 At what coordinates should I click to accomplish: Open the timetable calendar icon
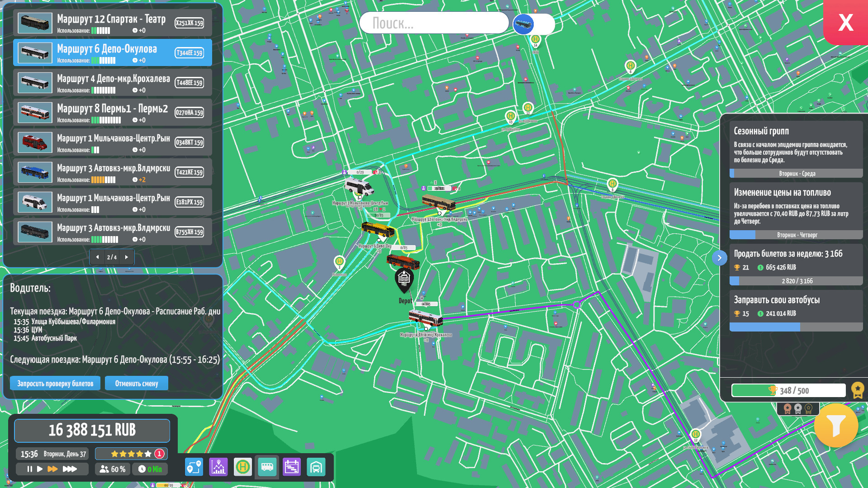click(292, 467)
